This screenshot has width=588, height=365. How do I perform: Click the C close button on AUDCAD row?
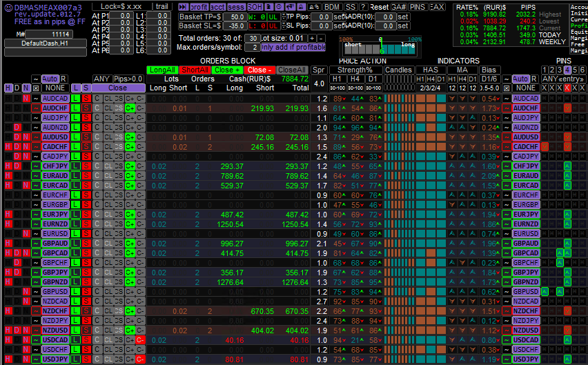[x=97, y=98]
